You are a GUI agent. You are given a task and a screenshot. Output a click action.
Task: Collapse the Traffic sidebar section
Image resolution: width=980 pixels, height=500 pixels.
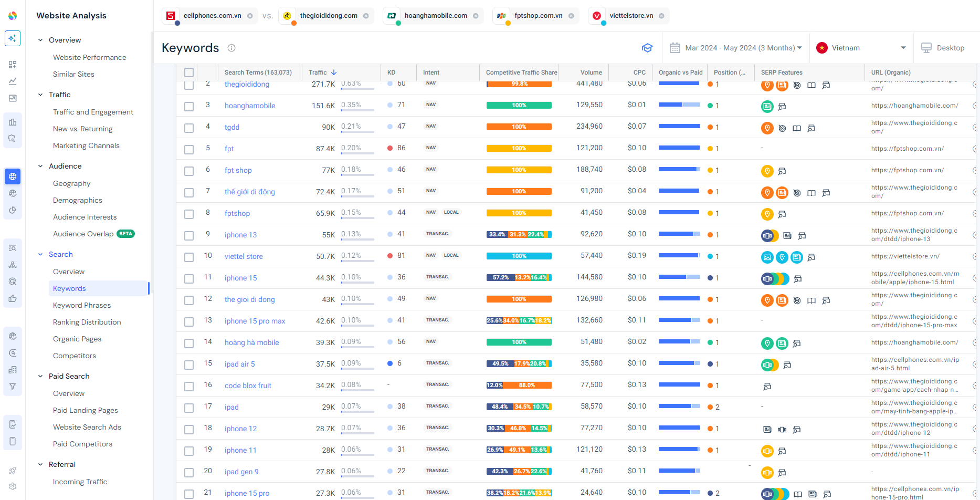pos(40,95)
